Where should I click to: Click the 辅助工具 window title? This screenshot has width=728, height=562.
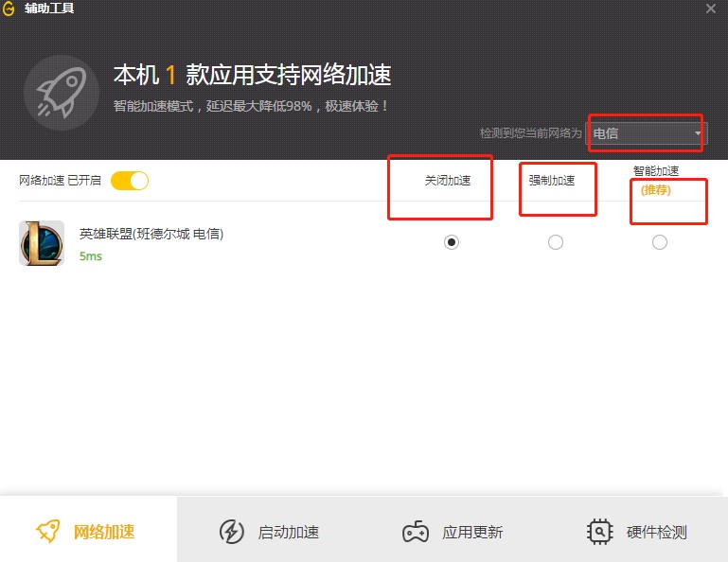coord(49,9)
